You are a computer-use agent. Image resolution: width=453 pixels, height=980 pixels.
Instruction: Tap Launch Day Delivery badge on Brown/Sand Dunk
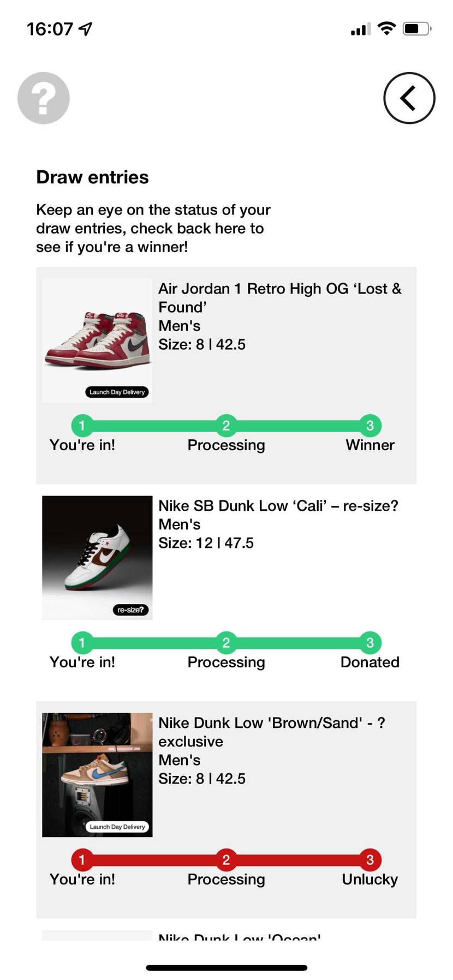tap(117, 827)
